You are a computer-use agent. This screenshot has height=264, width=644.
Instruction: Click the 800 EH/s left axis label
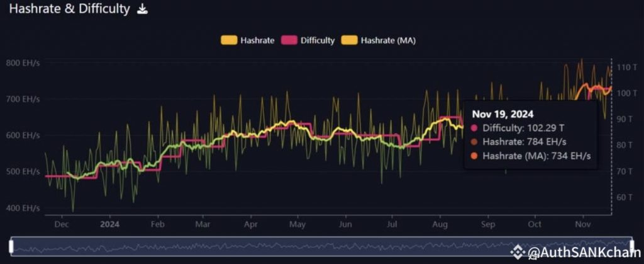click(x=23, y=63)
